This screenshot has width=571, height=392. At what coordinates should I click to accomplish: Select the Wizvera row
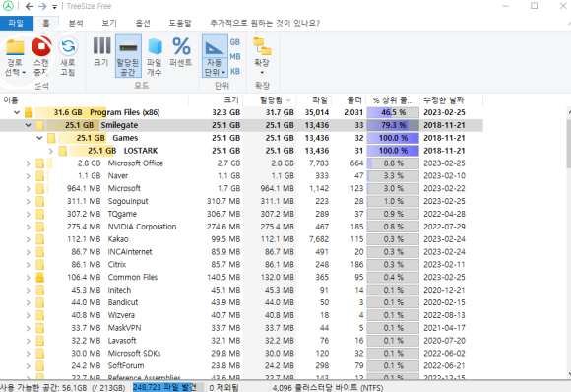point(241,315)
